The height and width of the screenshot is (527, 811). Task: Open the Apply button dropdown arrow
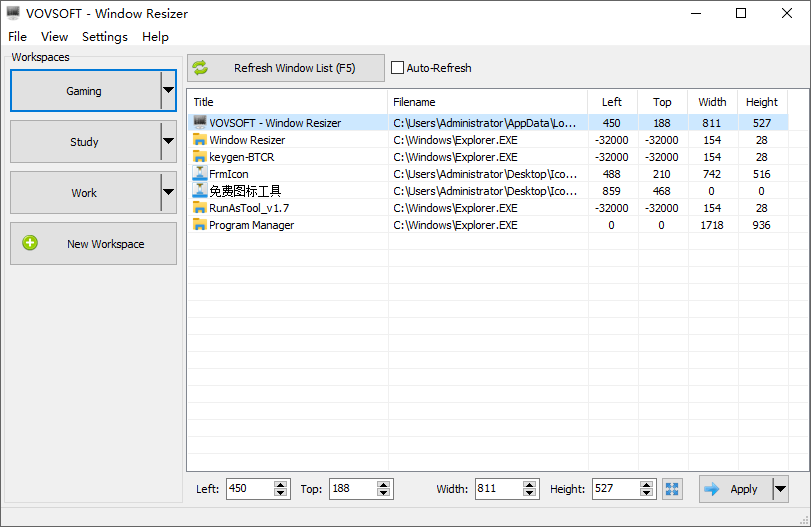tap(780, 489)
